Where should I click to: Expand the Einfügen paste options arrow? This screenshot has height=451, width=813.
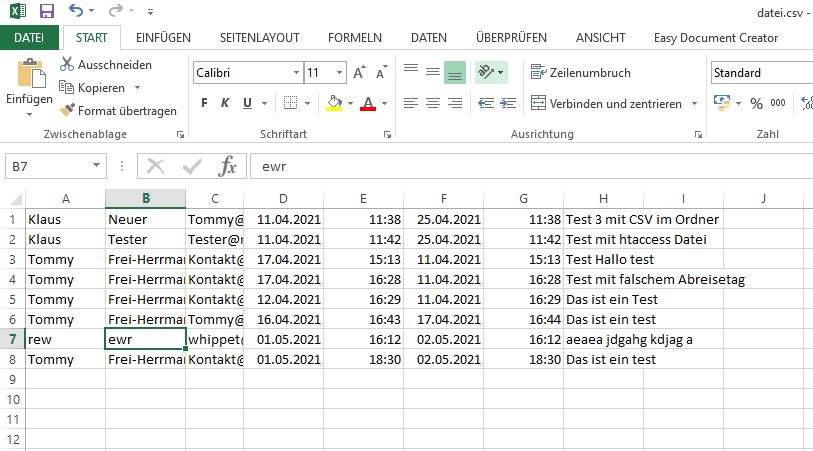pos(29,114)
